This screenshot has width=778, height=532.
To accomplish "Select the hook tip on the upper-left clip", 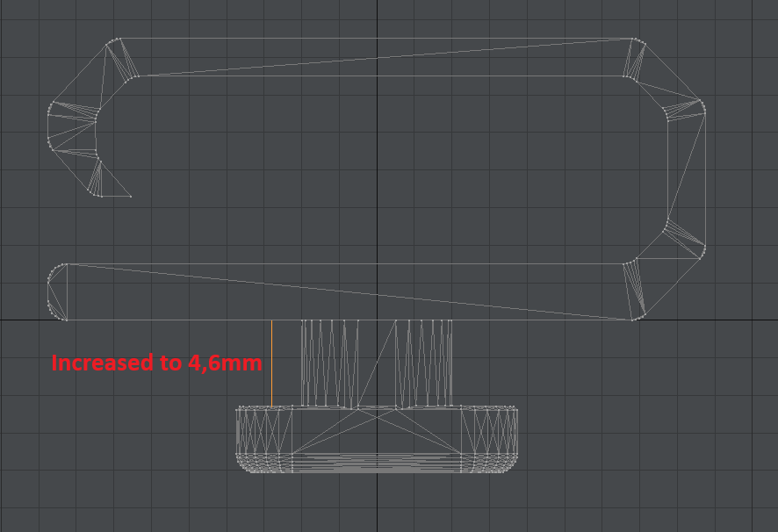I will [x=130, y=196].
